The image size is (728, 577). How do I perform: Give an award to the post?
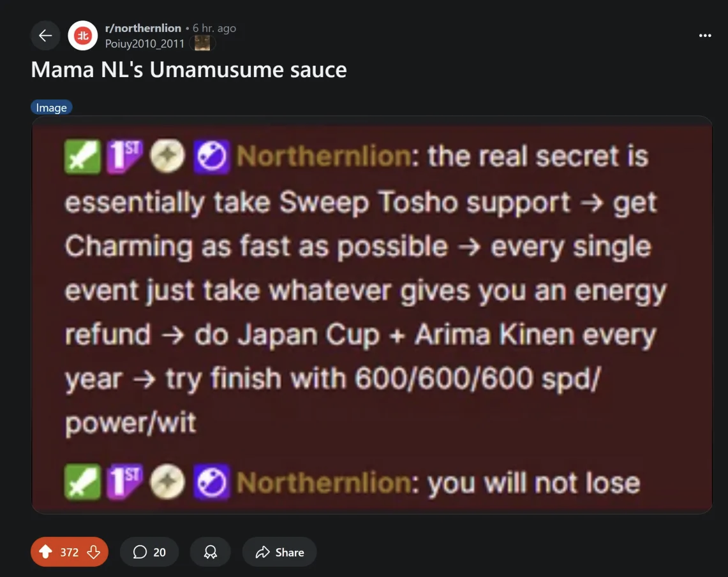tap(211, 552)
